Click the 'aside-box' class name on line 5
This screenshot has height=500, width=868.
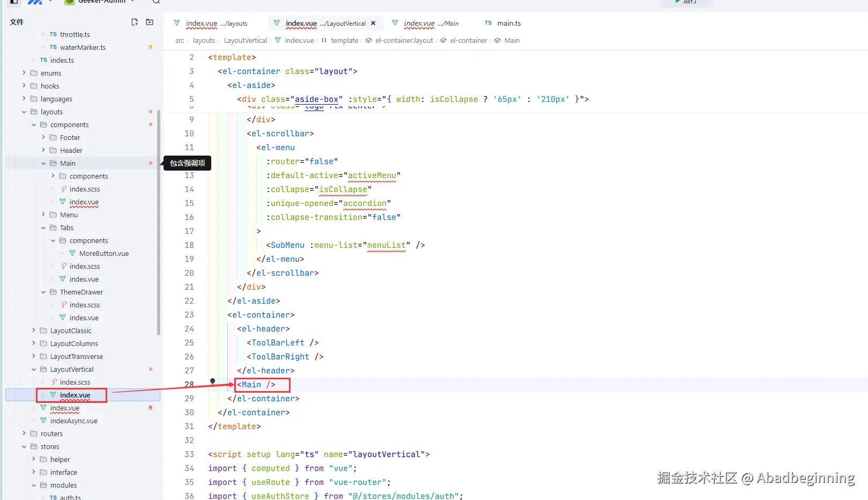tap(316, 99)
